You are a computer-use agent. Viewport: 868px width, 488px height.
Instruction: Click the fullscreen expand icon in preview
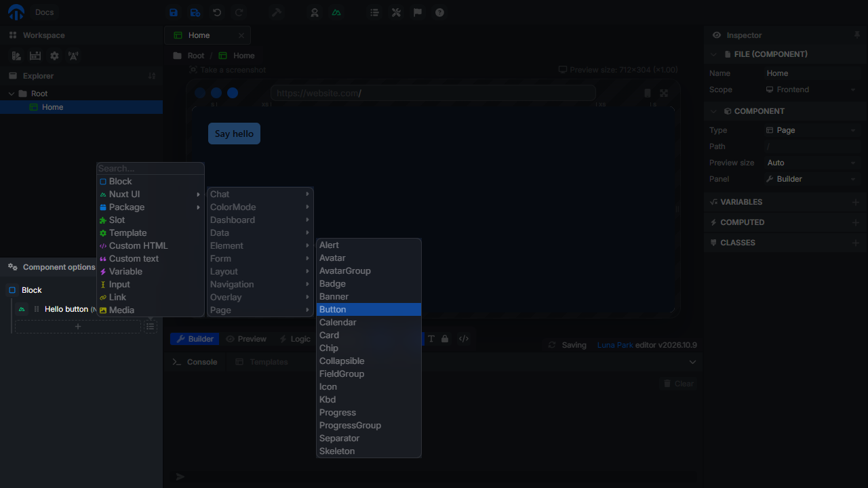click(664, 93)
